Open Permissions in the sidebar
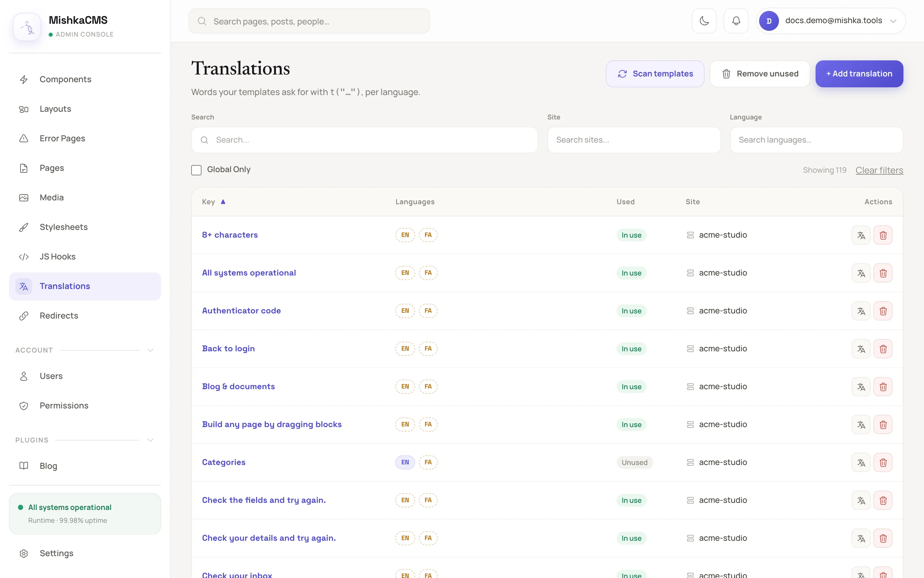 point(85,406)
